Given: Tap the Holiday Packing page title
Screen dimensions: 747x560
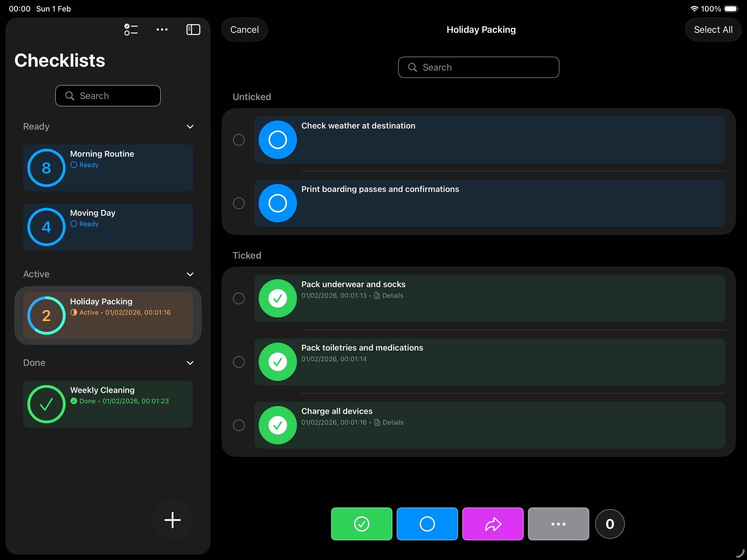Looking at the screenshot, I should [481, 30].
